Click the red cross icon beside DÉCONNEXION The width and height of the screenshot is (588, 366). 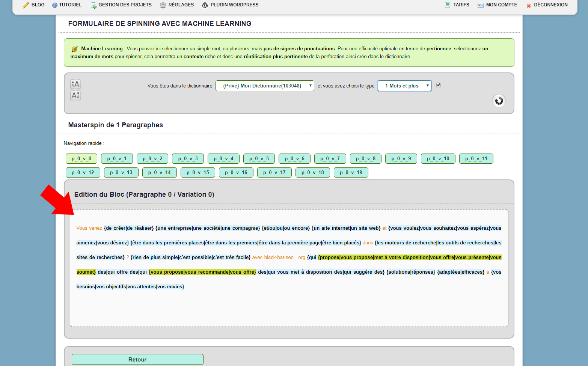coord(529,6)
